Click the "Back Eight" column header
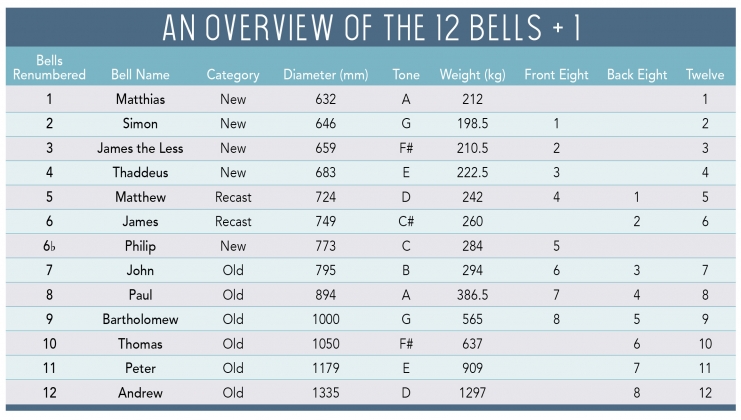Viewport: 741px width, 420px height. coord(637,75)
